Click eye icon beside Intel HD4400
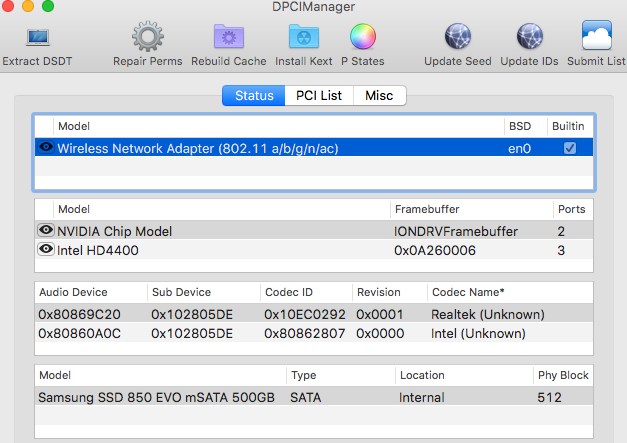 [45, 249]
